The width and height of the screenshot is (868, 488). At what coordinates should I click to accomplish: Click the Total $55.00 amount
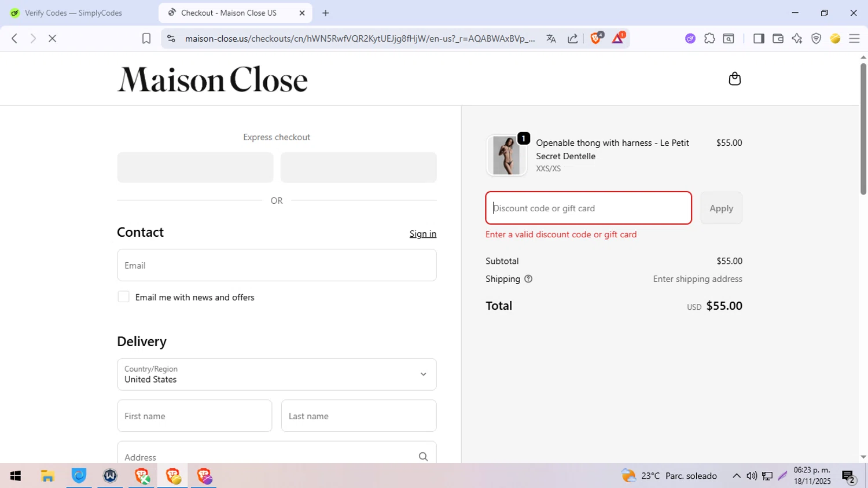[x=724, y=306]
